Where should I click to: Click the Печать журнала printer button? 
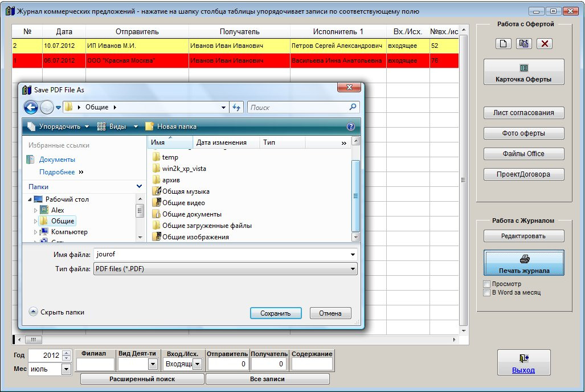[524, 263]
